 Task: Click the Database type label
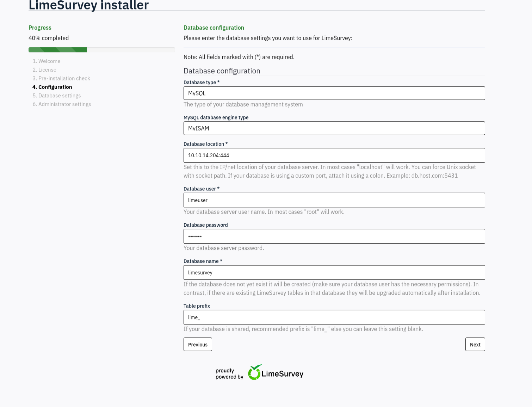pos(200,82)
